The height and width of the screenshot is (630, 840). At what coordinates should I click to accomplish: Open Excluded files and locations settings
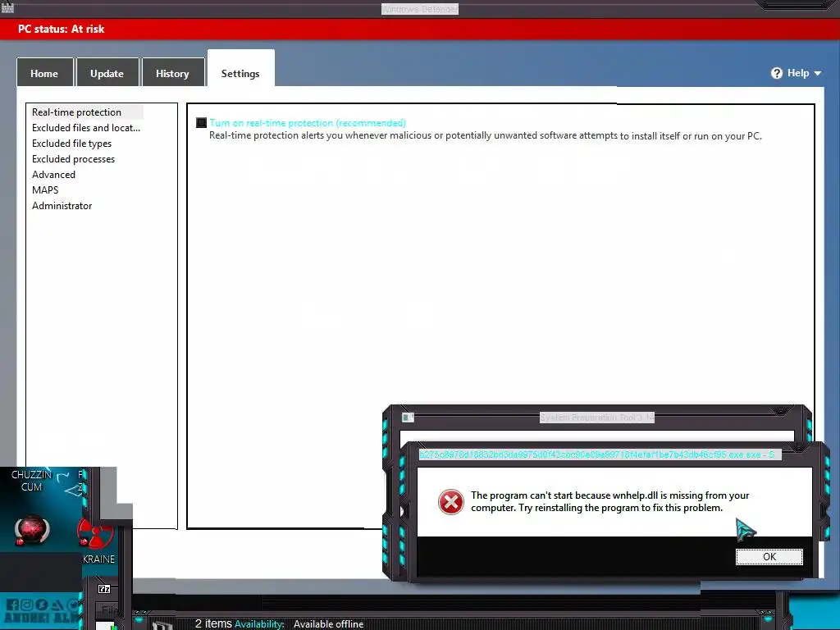85,127
